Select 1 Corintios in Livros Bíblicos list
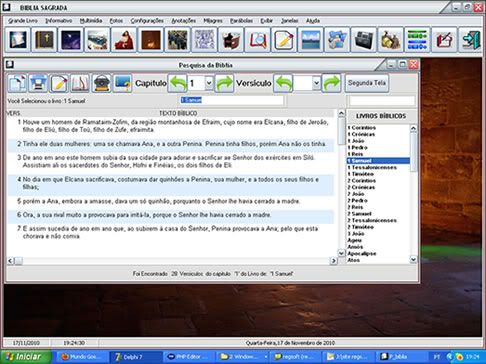Image resolution: width=486 pixels, height=364 pixels. pos(378,128)
